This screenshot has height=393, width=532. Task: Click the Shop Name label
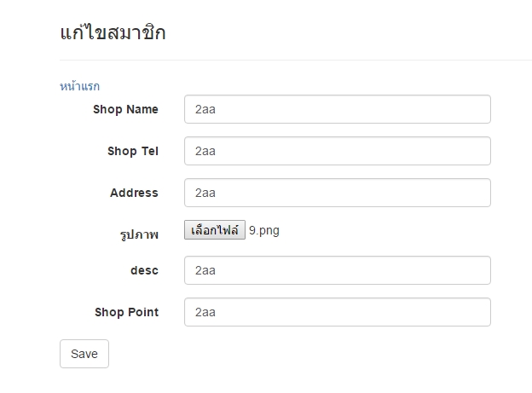125,109
